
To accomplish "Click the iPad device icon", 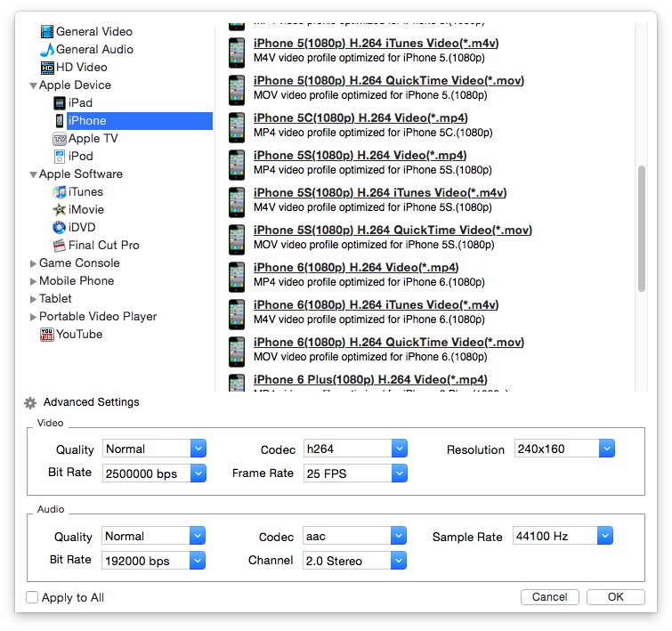I will pyautogui.click(x=59, y=103).
